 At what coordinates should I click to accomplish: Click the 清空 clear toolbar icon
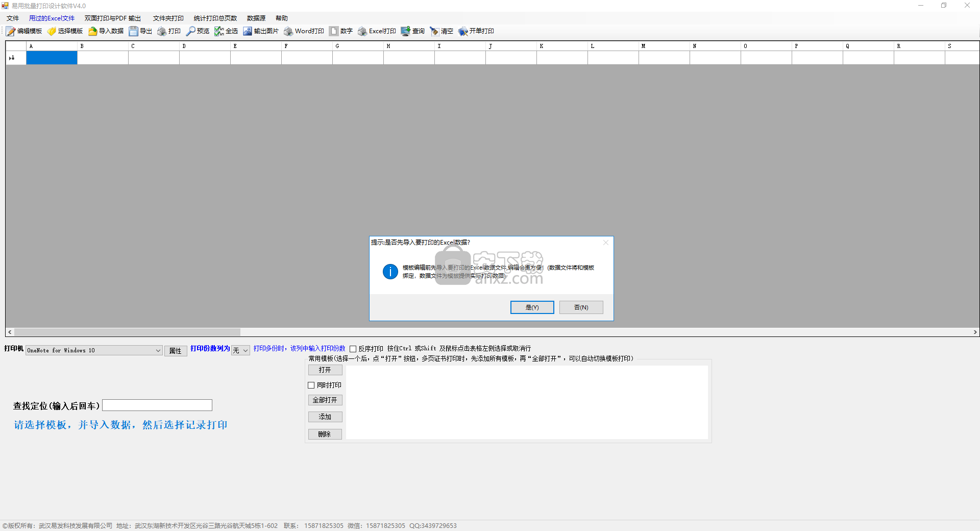[x=434, y=31]
